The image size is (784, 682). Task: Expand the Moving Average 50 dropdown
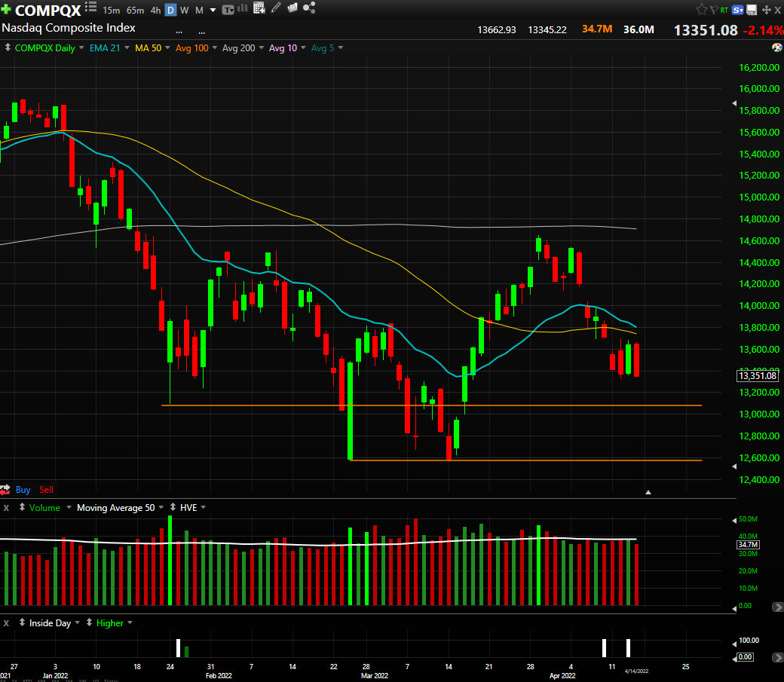[x=161, y=507]
